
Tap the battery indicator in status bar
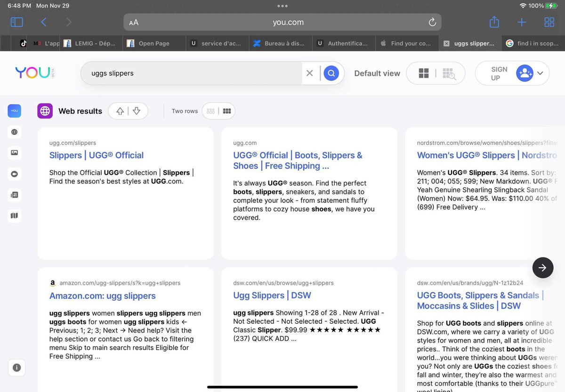551,6
